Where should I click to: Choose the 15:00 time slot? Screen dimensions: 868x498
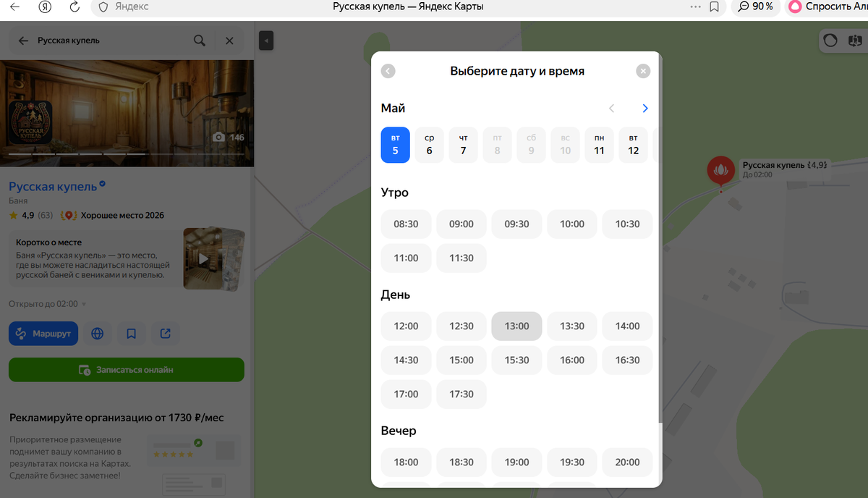[461, 360]
